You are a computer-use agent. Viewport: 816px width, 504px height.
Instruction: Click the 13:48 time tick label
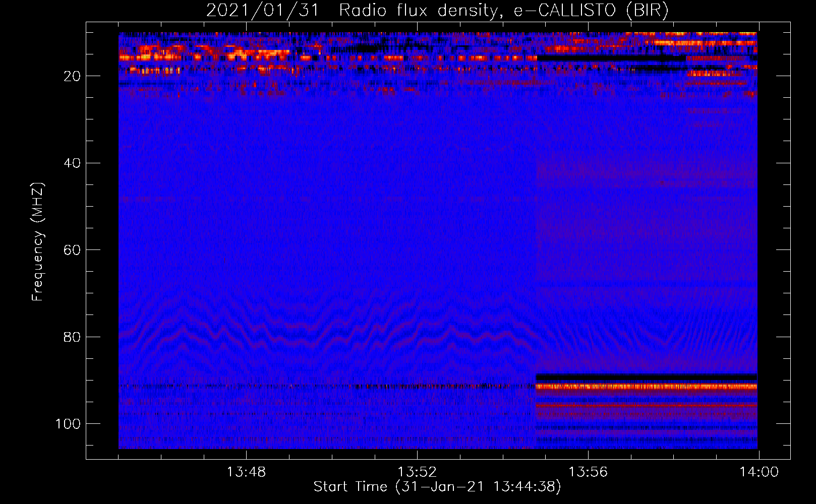point(246,472)
